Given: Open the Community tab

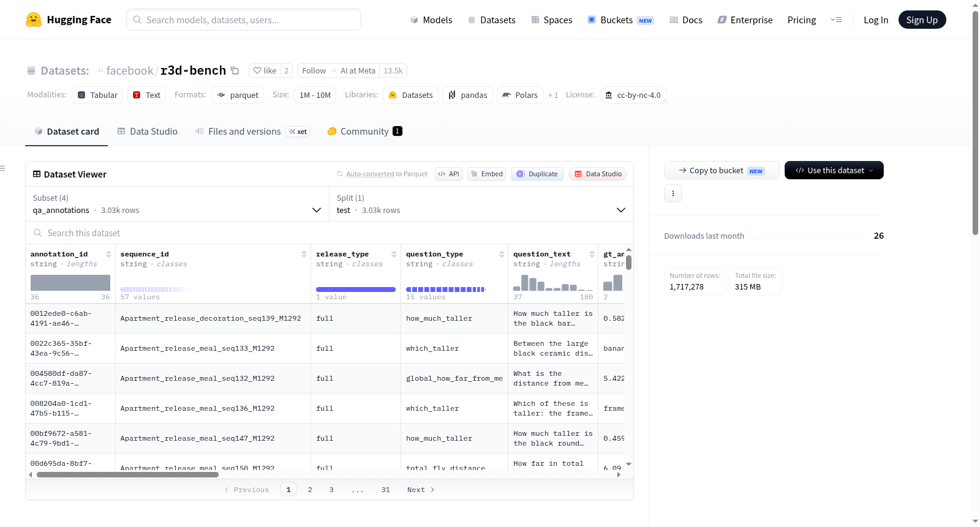Looking at the screenshot, I should (364, 131).
